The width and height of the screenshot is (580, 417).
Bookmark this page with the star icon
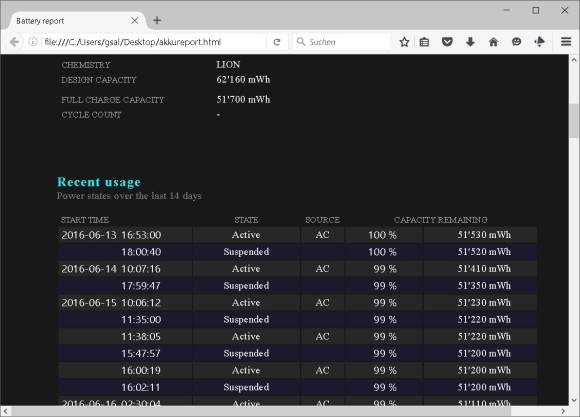coord(404,42)
